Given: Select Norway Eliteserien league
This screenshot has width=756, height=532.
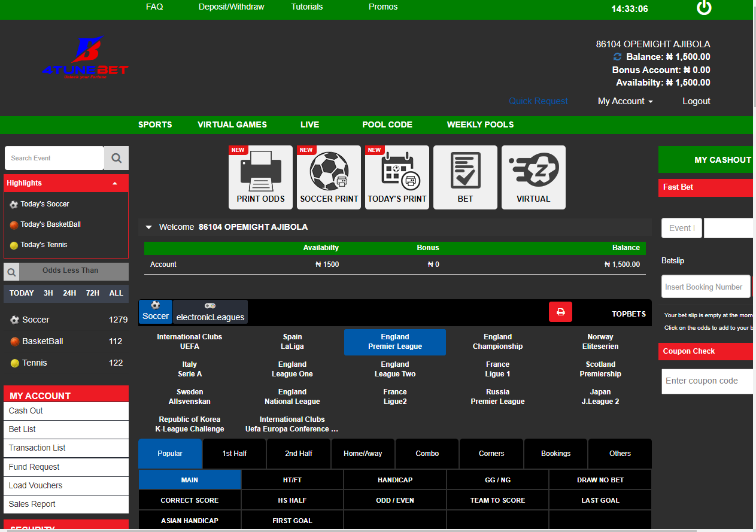Looking at the screenshot, I should [x=600, y=342].
